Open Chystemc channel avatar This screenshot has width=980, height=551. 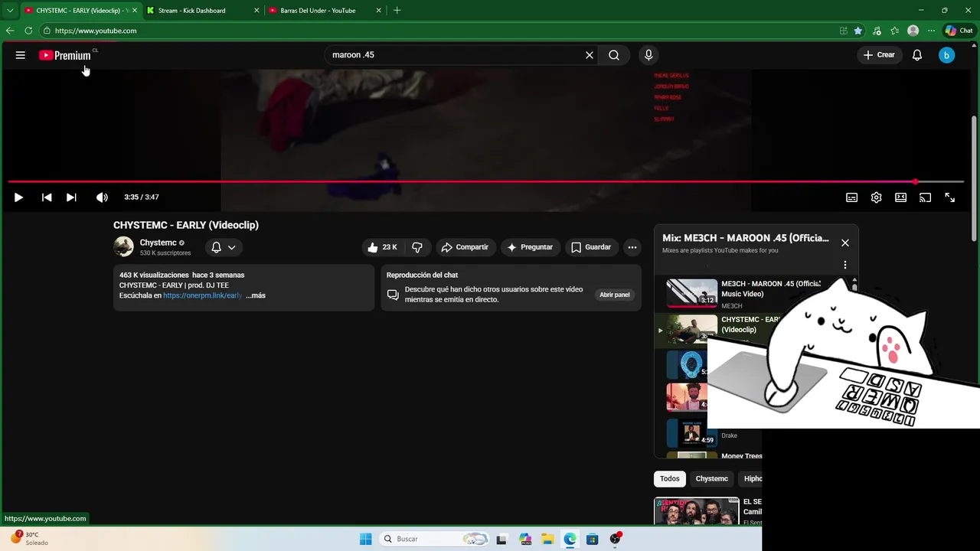(x=123, y=246)
